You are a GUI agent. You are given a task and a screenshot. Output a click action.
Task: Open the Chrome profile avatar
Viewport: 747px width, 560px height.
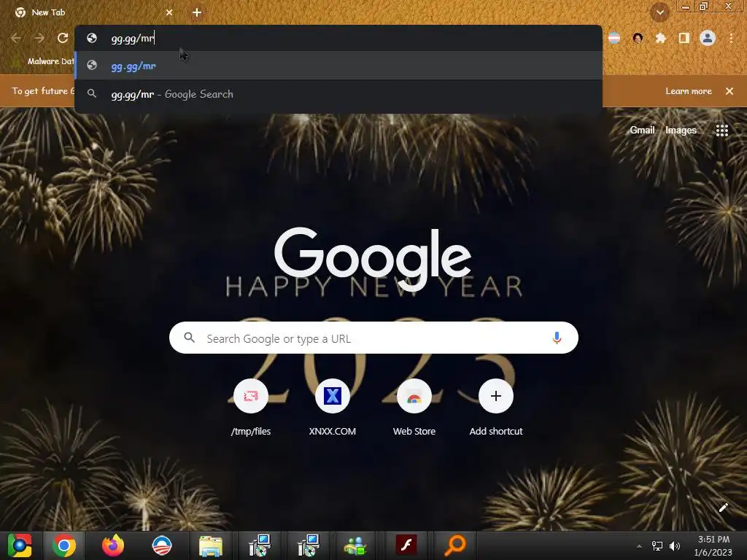point(708,38)
